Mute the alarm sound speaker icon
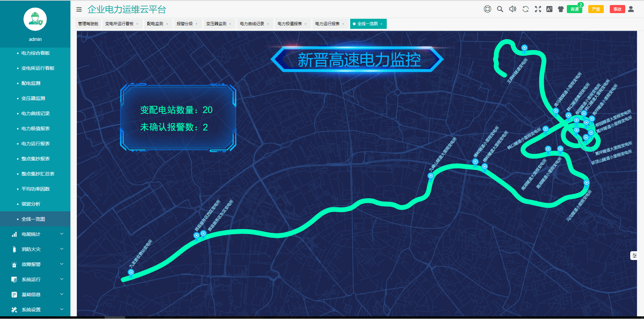 click(x=513, y=9)
